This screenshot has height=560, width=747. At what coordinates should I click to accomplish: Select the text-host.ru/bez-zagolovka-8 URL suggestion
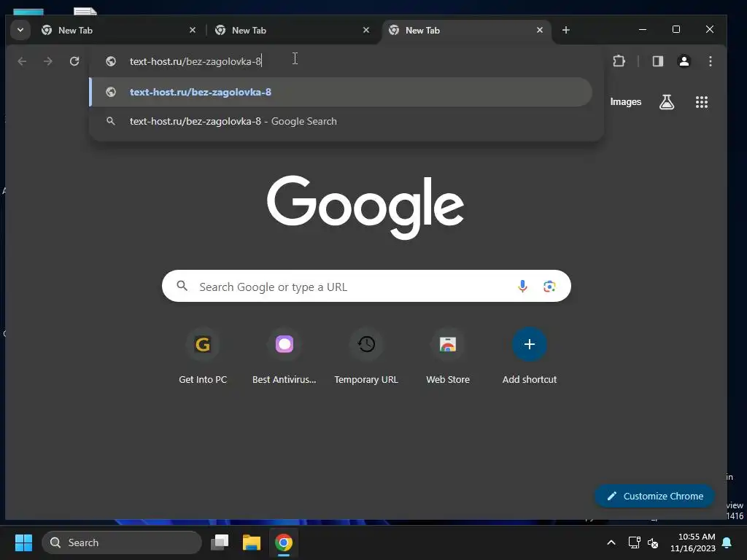pyautogui.click(x=341, y=92)
